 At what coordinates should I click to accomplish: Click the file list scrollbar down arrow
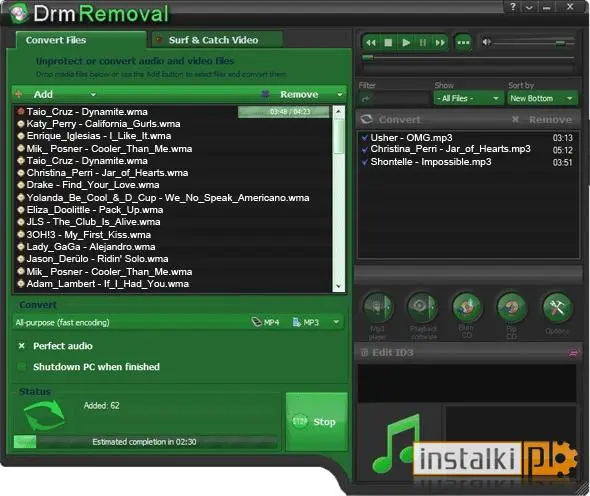coord(338,286)
